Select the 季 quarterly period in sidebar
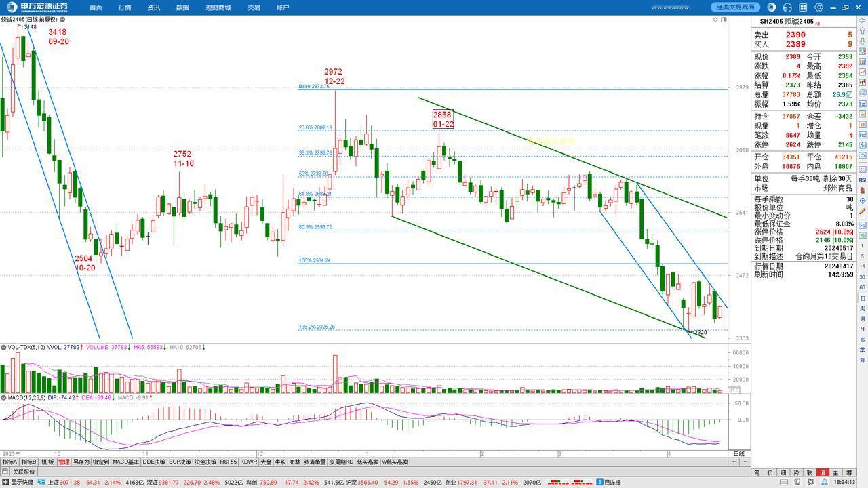The image size is (868, 488). [x=863, y=350]
